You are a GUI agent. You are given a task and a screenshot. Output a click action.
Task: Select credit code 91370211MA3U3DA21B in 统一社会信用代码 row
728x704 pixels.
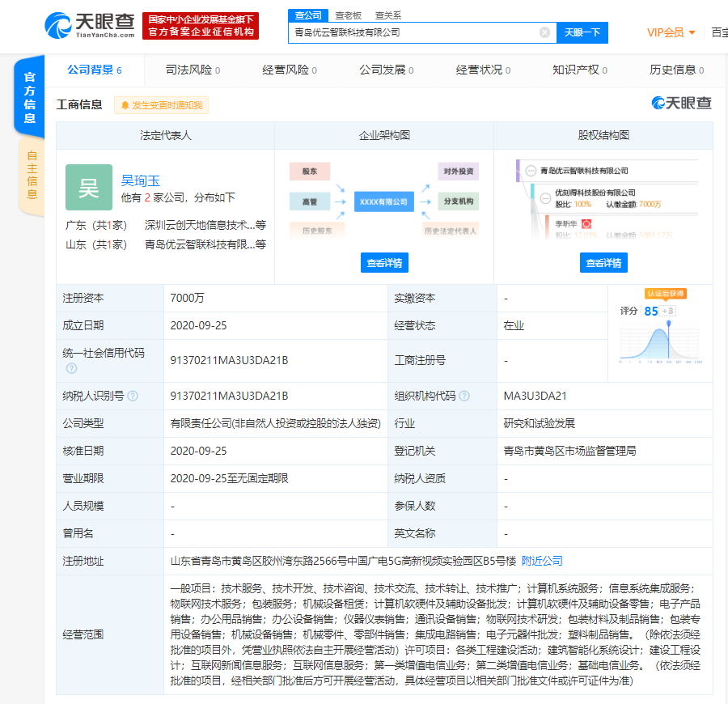(x=230, y=360)
